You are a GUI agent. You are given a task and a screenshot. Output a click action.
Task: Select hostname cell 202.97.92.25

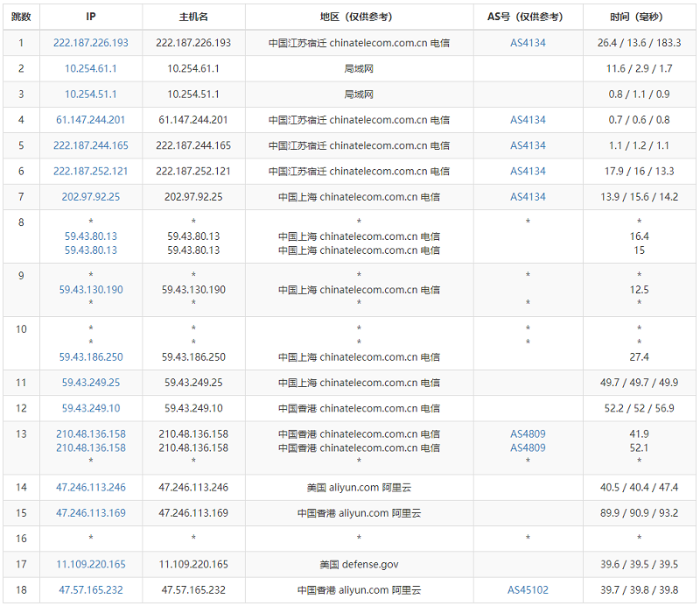point(193,197)
